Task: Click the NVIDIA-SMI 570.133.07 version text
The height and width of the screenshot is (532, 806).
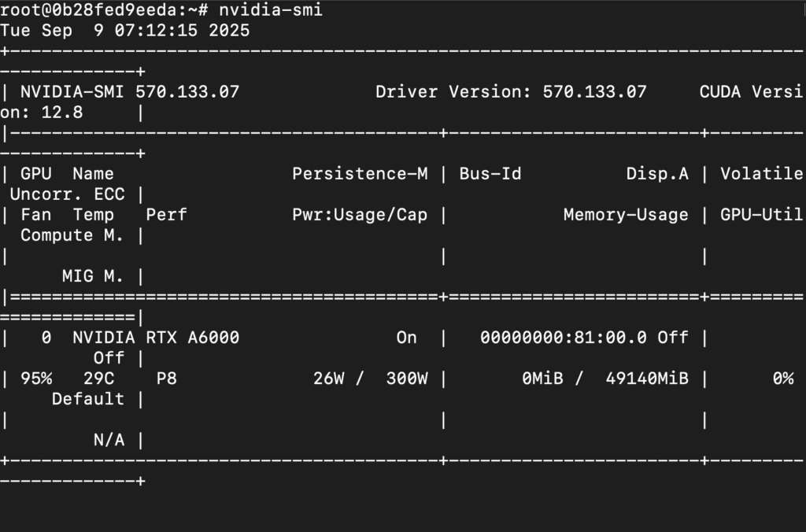Action: click(130, 92)
